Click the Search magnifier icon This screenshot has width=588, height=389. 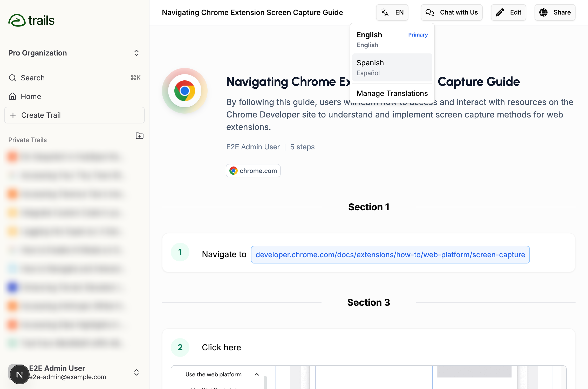tap(12, 78)
